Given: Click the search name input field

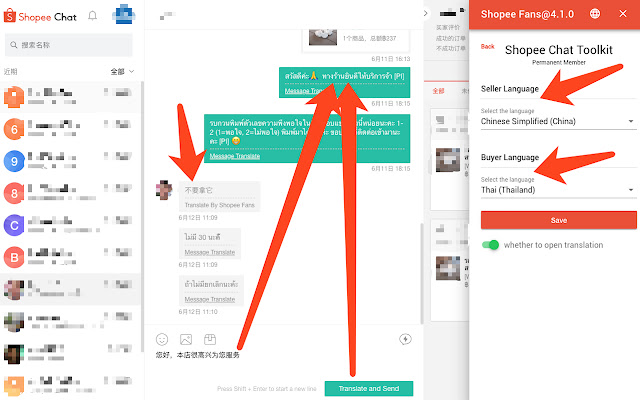Looking at the screenshot, I should (x=69, y=45).
